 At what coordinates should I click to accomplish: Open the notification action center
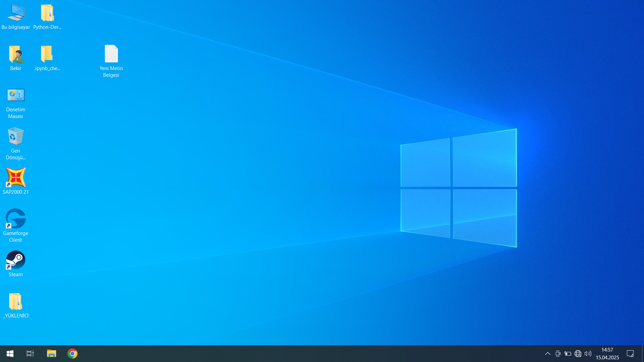(x=630, y=354)
